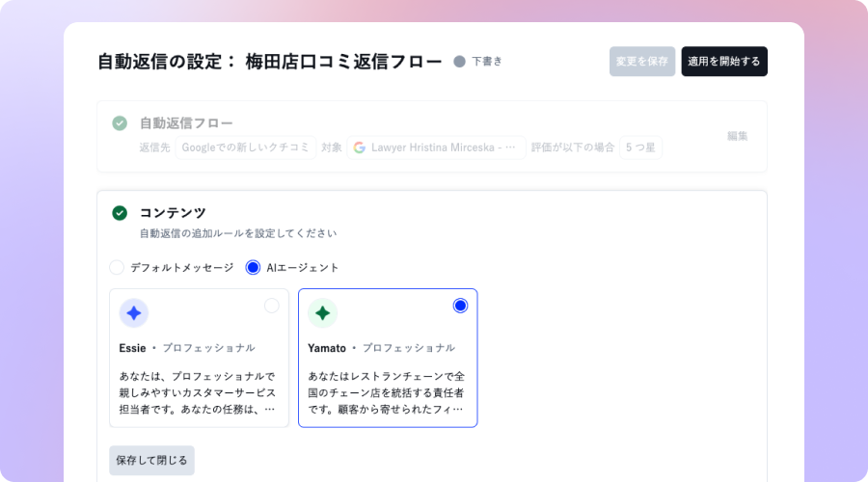Click the Essie agent description text
The width and height of the screenshot is (868, 482).
(x=198, y=393)
